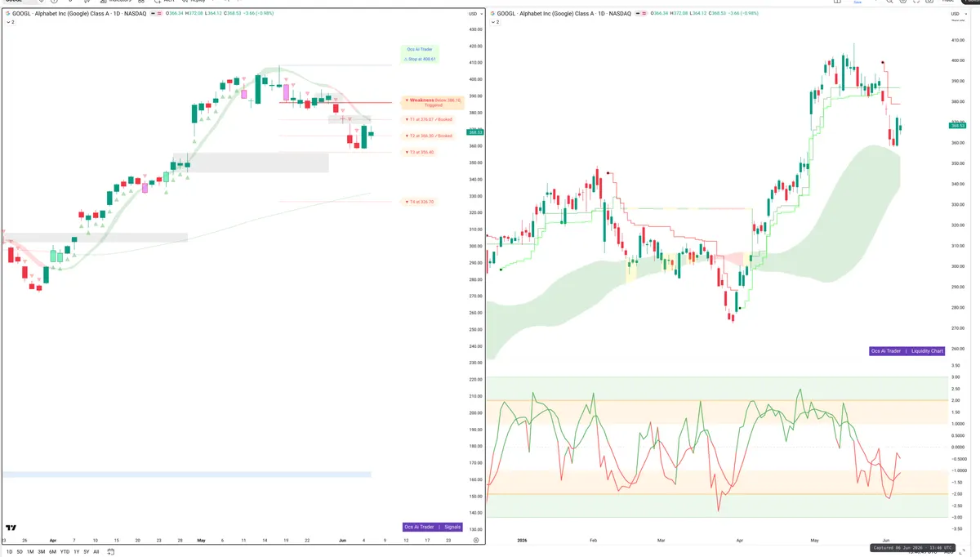
Task: Expand the '2' indicators legend on left chart
Action: click(10, 22)
